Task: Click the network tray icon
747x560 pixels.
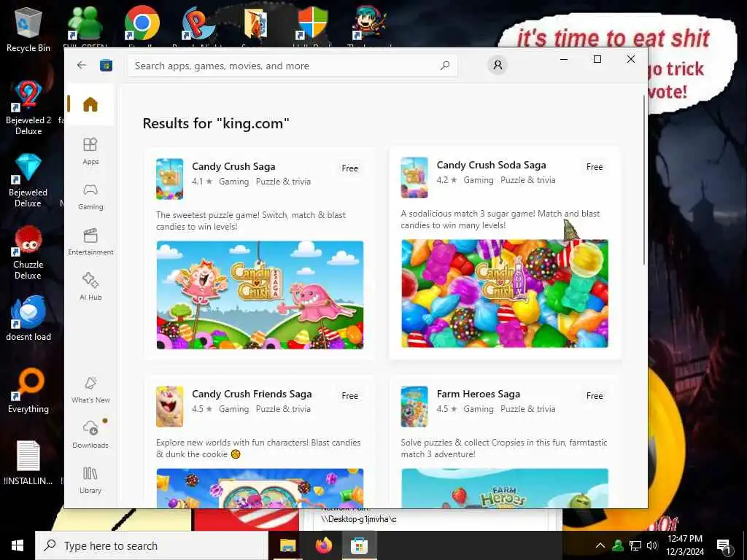Action: 635,545
